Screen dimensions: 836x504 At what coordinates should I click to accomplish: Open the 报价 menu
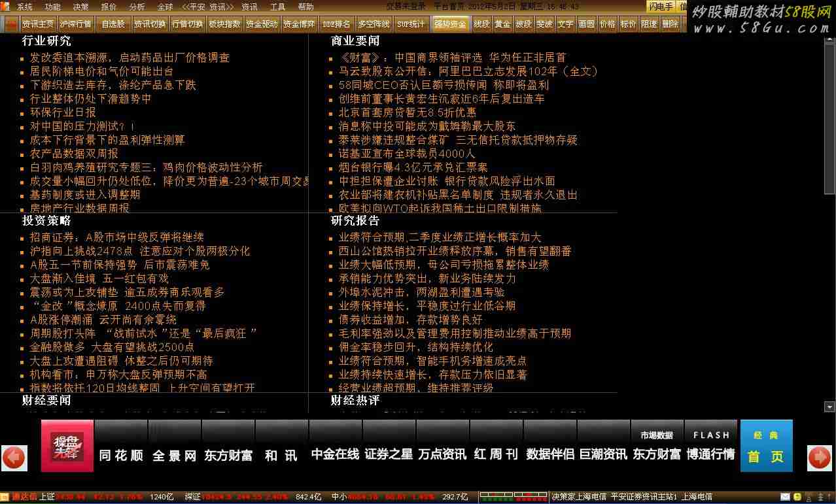point(109,7)
